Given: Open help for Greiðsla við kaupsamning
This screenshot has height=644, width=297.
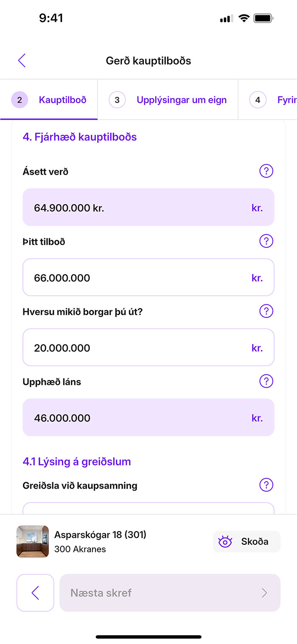Looking at the screenshot, I should click(266, 485).
